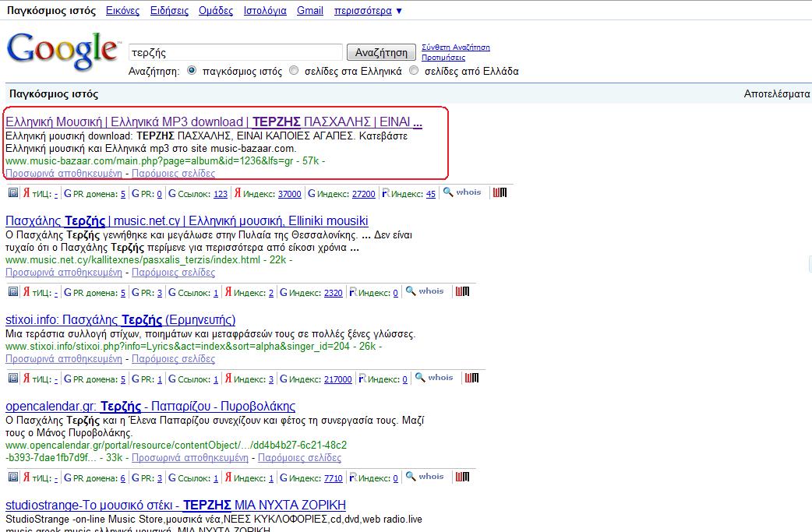Click the Αναζήτηση search button
812x532 pixels.
pyautogui.click(x=381, y=52)
